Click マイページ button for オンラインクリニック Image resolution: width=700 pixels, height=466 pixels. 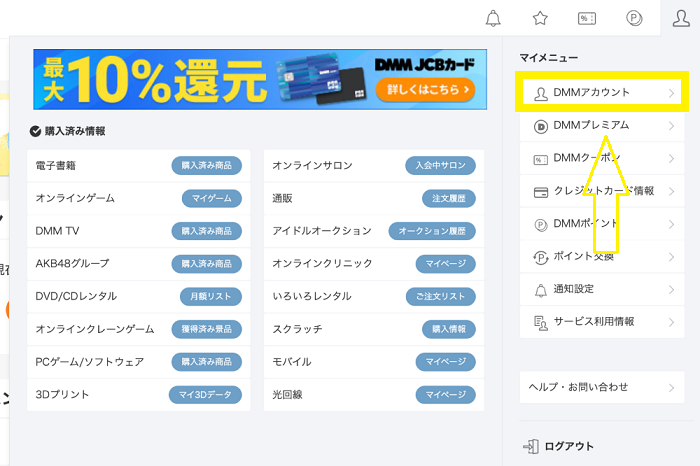446,264
